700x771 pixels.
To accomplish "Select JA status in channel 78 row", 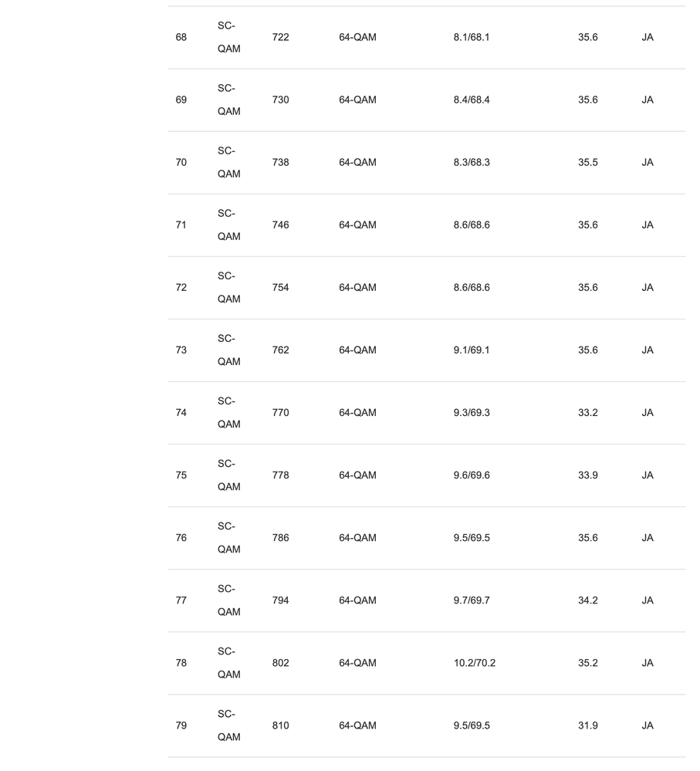I will point(648,663).
